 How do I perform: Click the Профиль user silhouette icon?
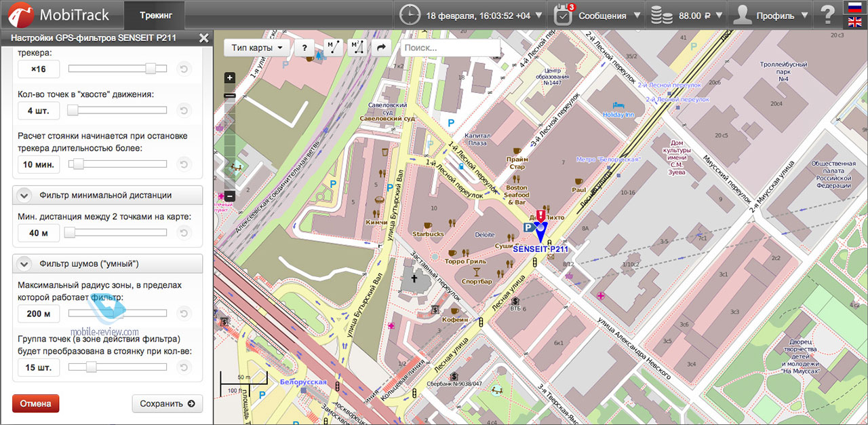pos(743,14)
